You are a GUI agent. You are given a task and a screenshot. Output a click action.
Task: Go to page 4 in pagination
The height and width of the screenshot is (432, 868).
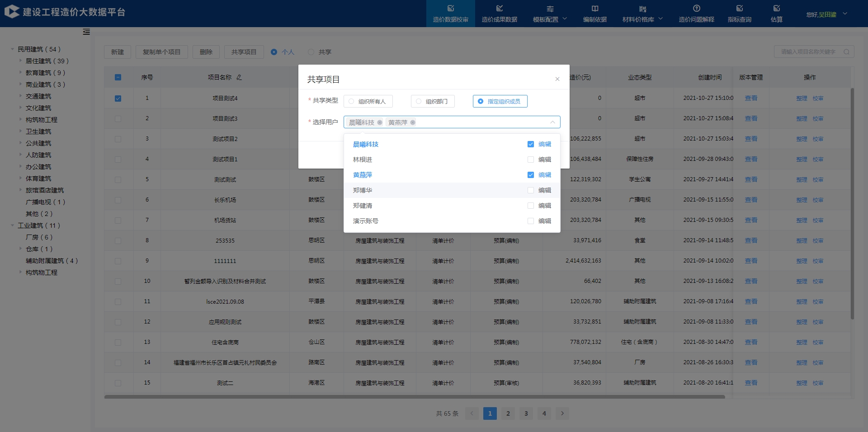544,413
